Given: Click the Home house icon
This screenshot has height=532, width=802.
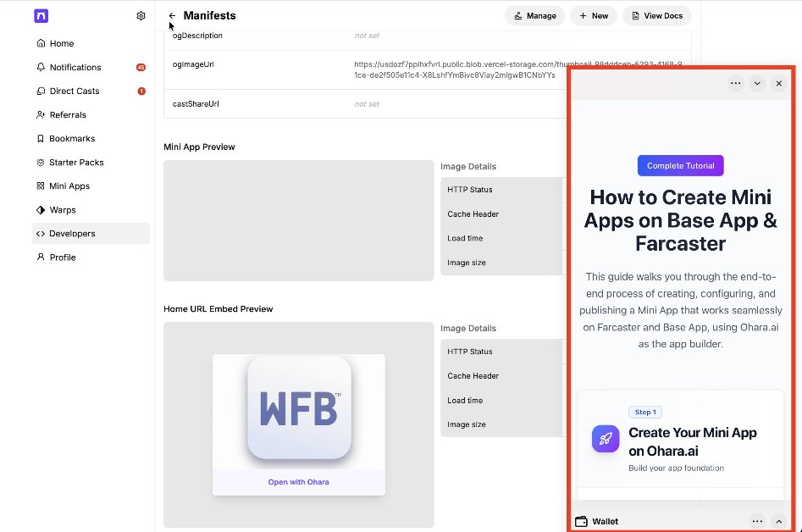Looking at the screenshot, I should 41,43.
